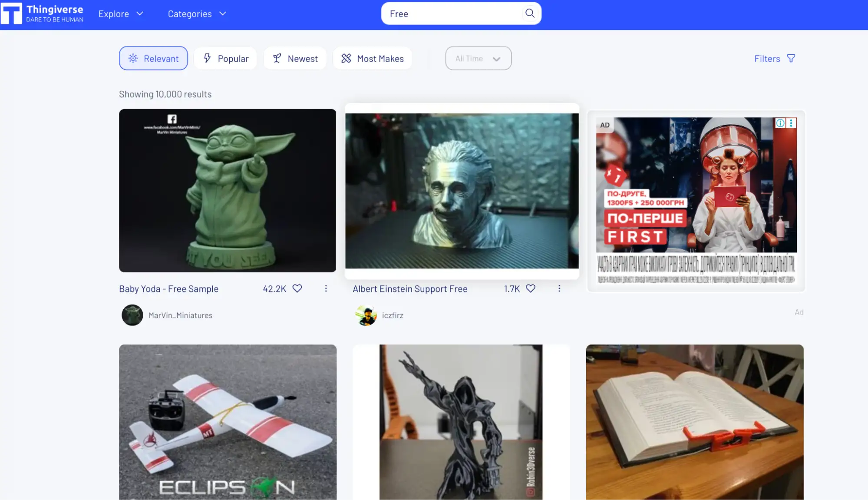Open the Albert Einstein bust thumbnail
The height and width of the screenshot is (500, 868).
tap(462, 191)
